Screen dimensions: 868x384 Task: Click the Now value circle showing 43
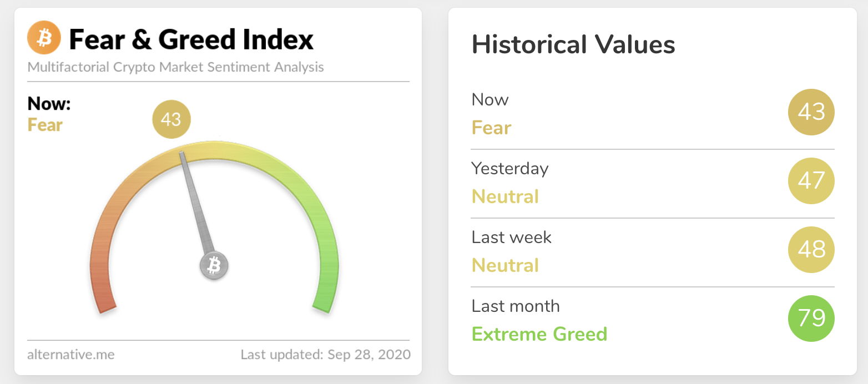pyautogui.click(x=811, y=112)
